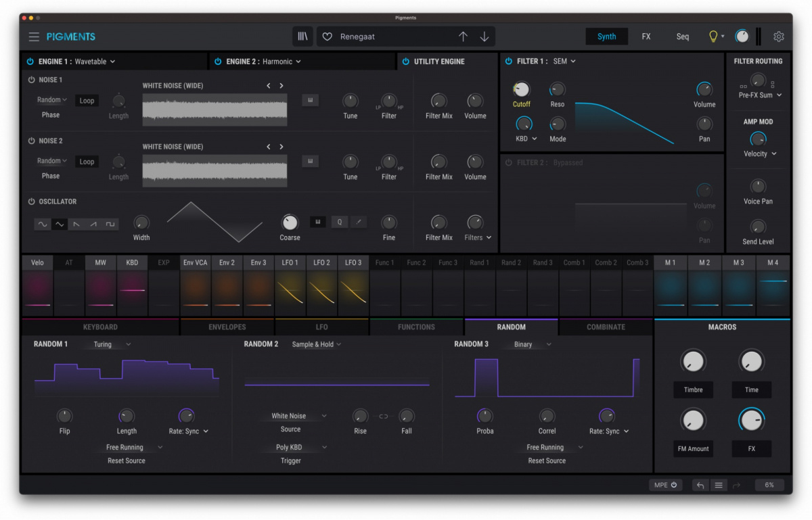
Task: Open the preset library browser icon
Action: [302, 37]
